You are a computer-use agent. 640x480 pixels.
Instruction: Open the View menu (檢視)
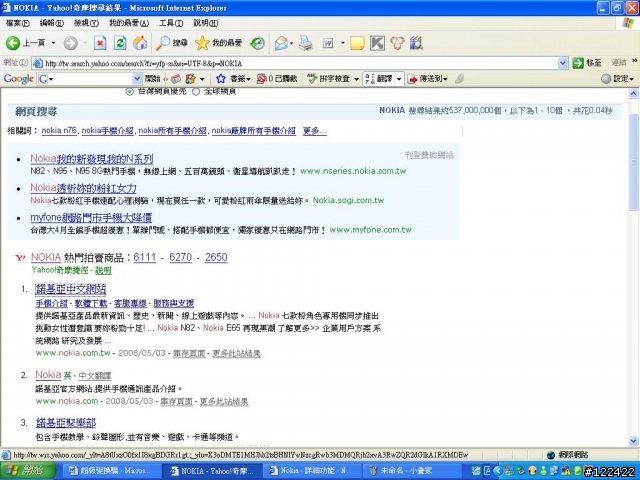point(86,23)
